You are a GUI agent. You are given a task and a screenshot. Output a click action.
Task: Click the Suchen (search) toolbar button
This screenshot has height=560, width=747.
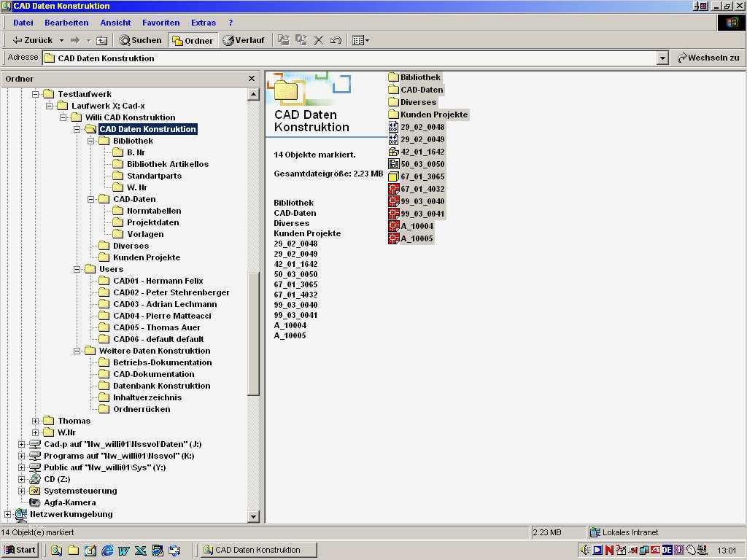click(140, 40)
